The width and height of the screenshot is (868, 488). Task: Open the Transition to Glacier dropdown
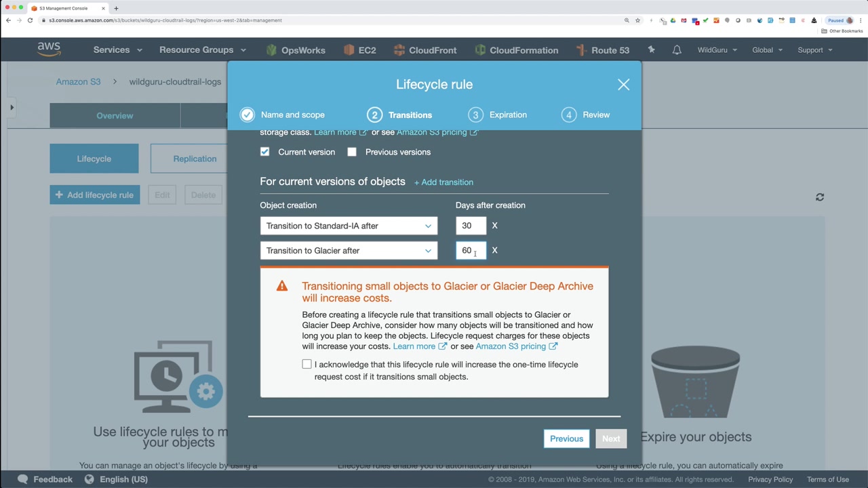[349, 251]
